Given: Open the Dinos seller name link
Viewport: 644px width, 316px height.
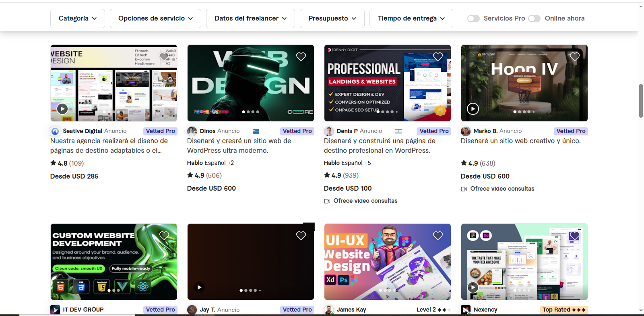Looking at the screenshot, I should (x=208, y=131).
